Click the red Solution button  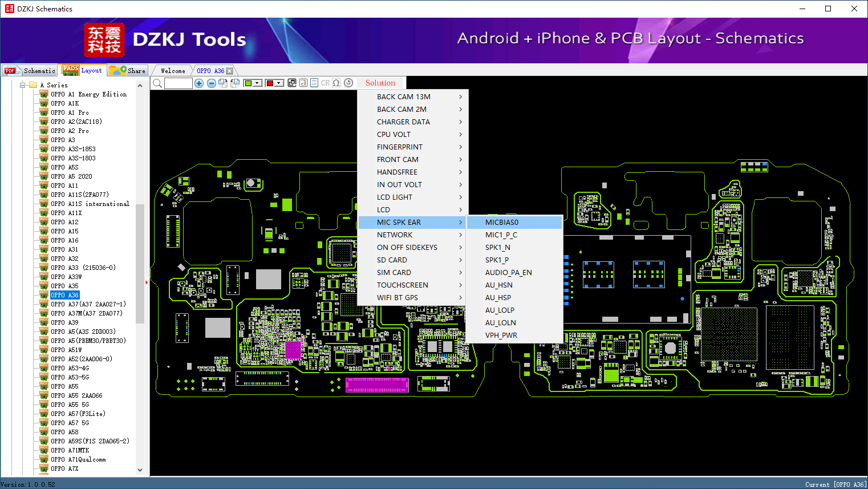380,83
